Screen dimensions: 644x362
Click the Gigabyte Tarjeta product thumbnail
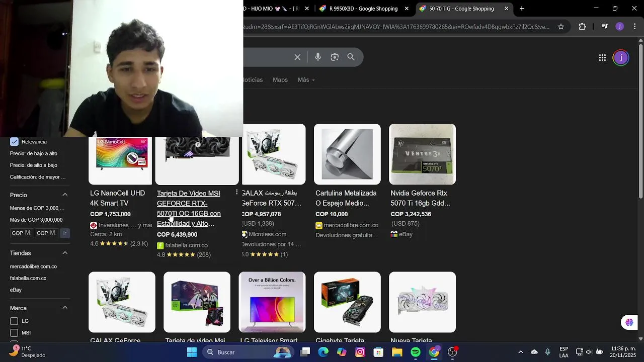click(x=347, y=302)
